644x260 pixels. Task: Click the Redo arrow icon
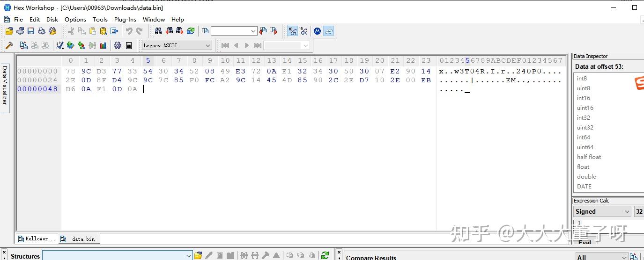coord(139,31)
